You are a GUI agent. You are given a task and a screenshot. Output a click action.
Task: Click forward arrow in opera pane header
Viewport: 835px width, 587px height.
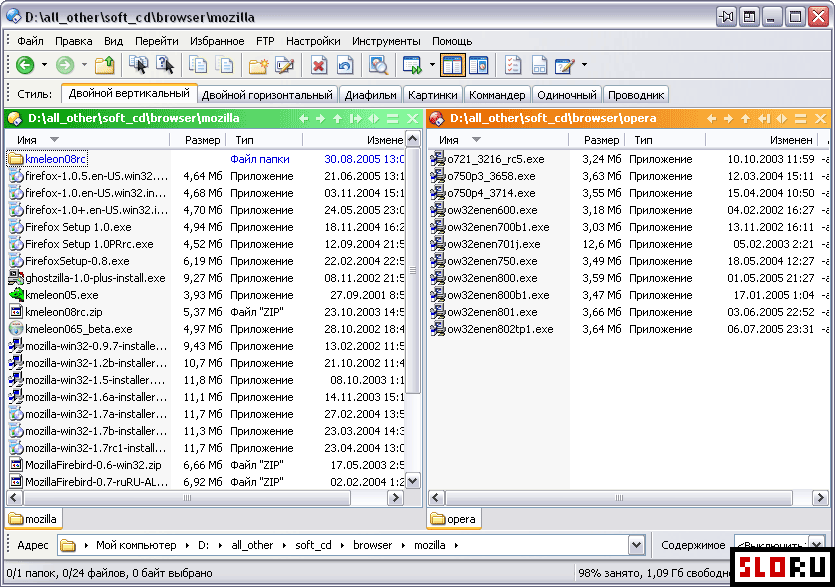point(728,118)
